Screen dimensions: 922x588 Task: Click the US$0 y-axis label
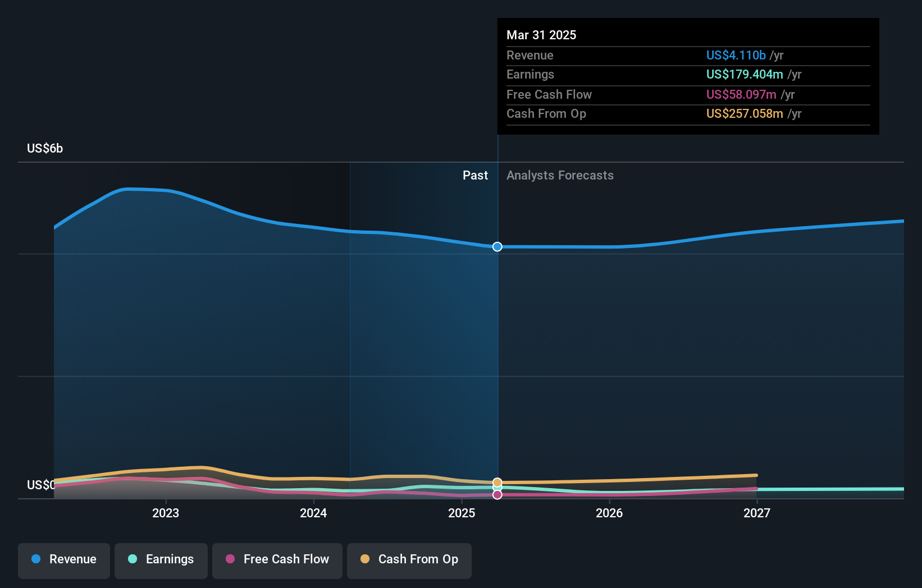41,485
